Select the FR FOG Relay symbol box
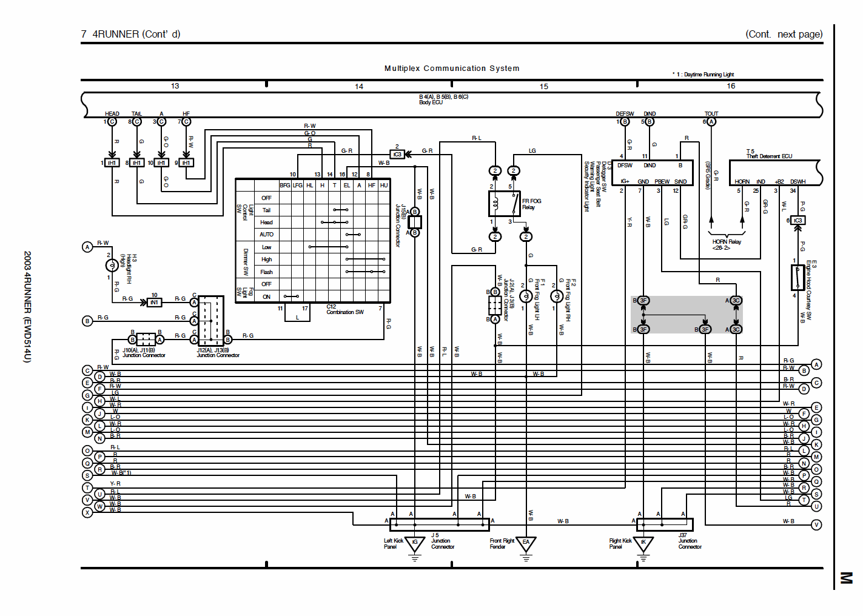 pos(505,204)
